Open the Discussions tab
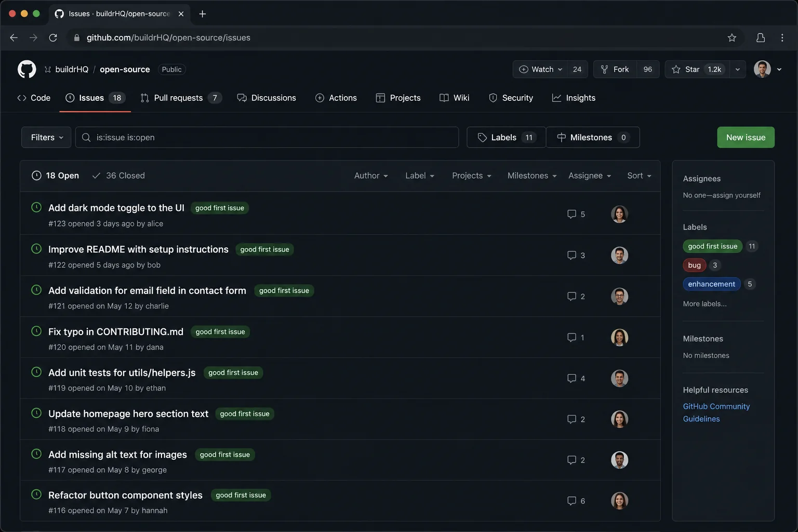The image size is (798, 532). [267, 98]
